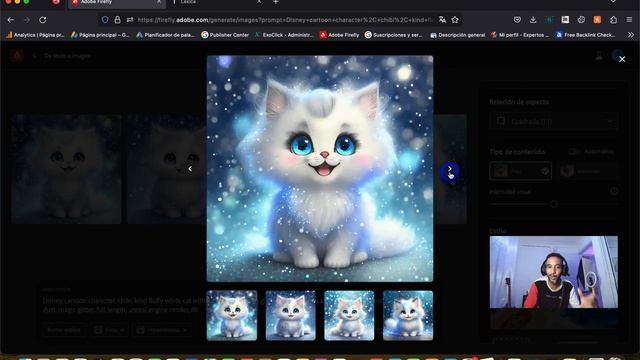Open the Free Backlink Check... bookmark
The height and width of the screenshot is (360, 640).
click(586, 35)
